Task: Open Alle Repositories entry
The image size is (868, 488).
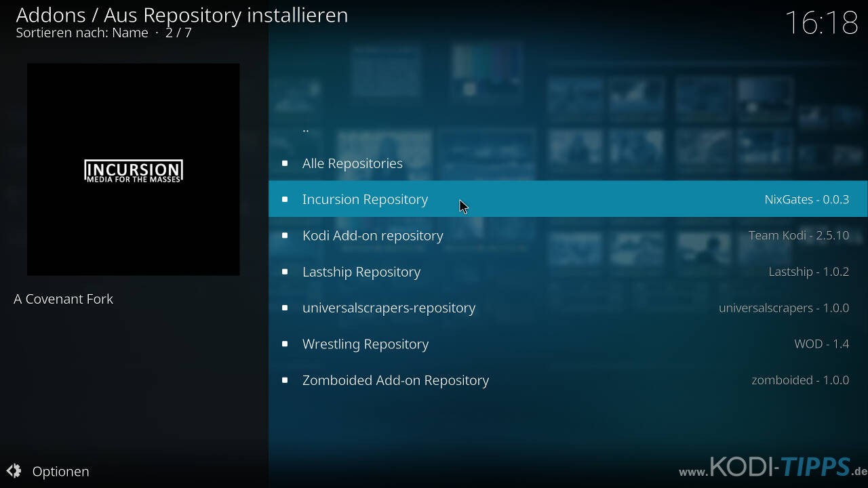Action: [568, 163]
